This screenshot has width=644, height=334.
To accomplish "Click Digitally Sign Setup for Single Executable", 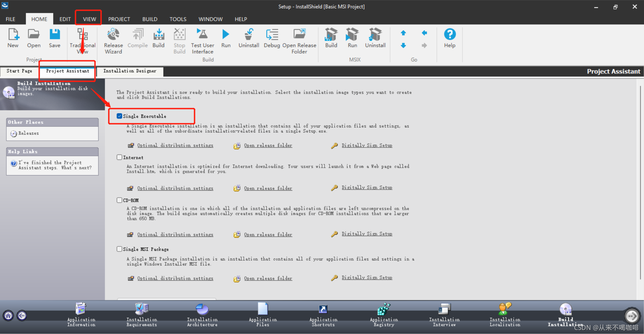I will click(367, 145).
